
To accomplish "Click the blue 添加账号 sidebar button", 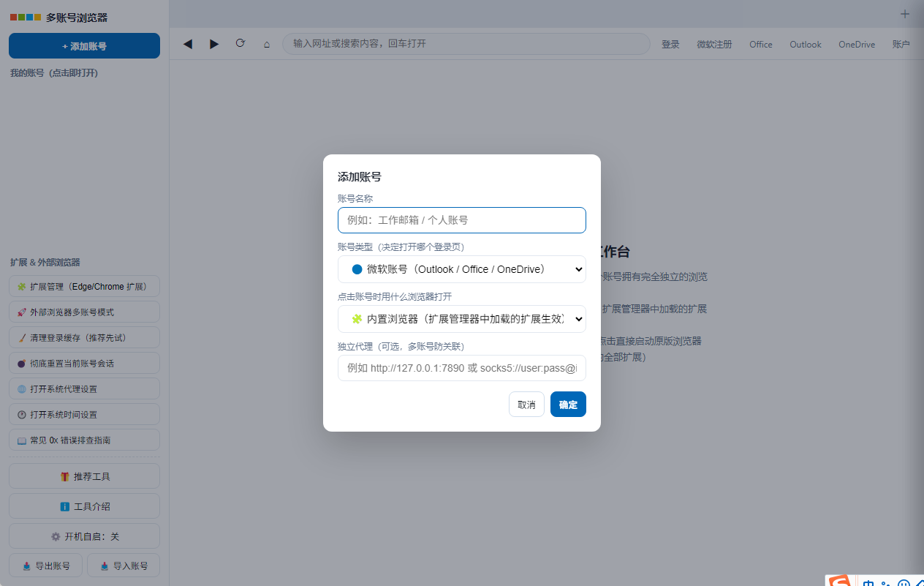I will coord(84,45).
